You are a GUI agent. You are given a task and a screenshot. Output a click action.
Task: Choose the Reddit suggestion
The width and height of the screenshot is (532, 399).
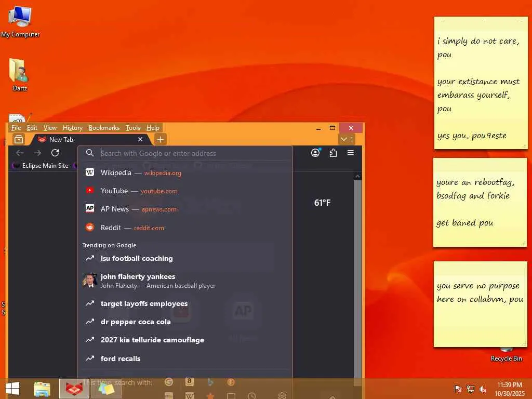pyautogui.click(x=185, y=228)
